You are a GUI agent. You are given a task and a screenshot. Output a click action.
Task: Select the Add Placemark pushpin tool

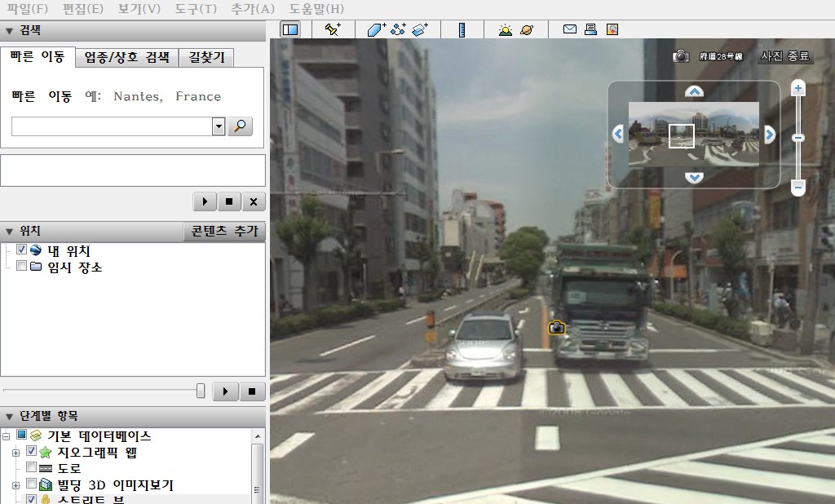334,29
